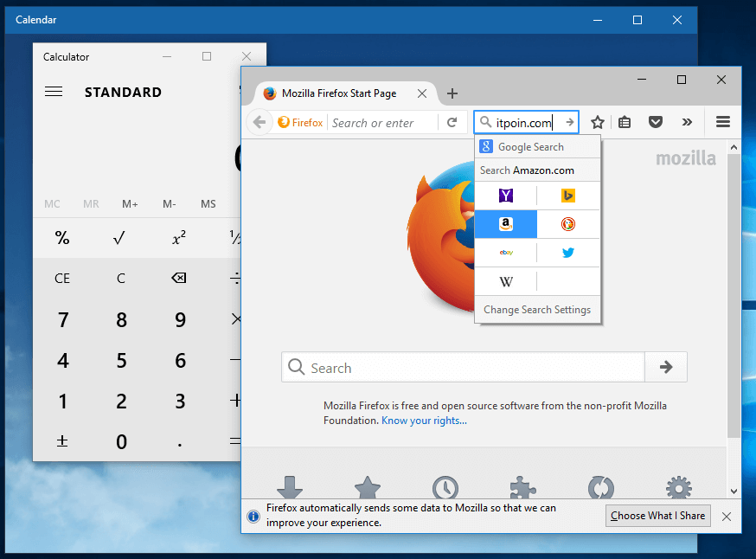The width and height of the screenshot is (756, 559).
Task: Open Add-ons puzzle icon on start page
Action: pyautogui.click(x=522, y=487)
